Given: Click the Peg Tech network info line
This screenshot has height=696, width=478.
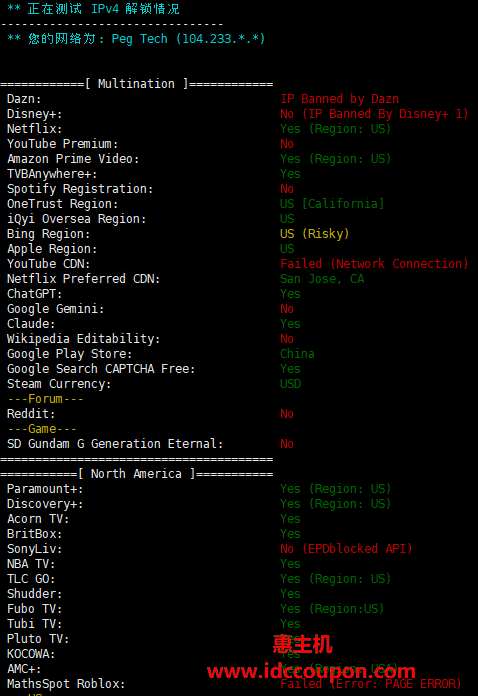Looking at the screenshot, I should click(x=136, y=39).
